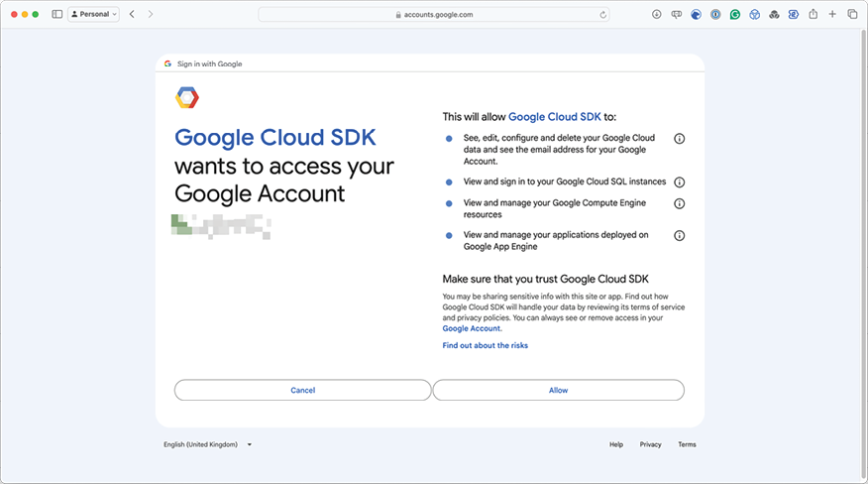This screenshot has height=484, width=868.
Task: Show info for Cloud SQL instances permission
Action: pos(679,182)
